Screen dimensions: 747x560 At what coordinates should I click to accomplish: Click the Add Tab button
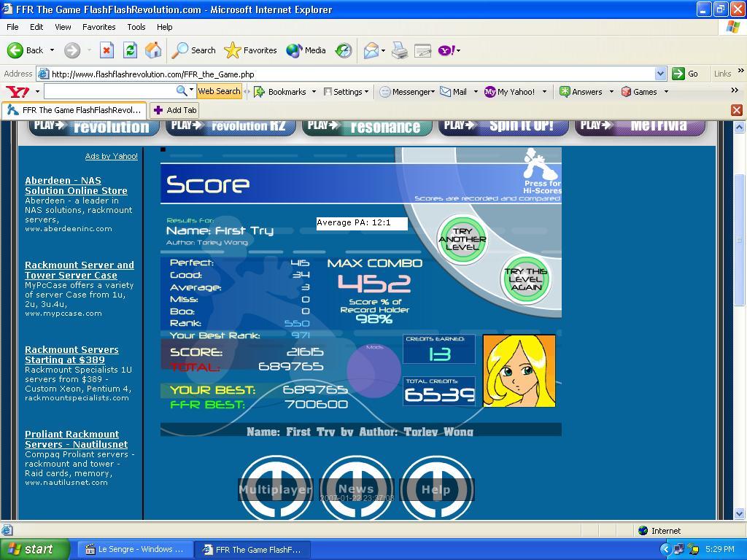[x=174, y=110]
